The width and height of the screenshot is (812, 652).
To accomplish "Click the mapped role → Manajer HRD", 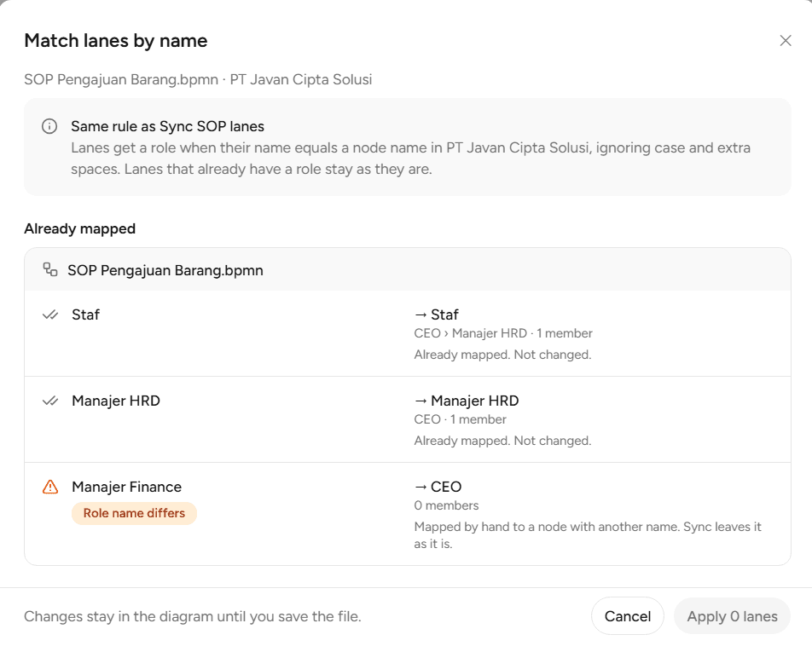I will click(467, 401).
